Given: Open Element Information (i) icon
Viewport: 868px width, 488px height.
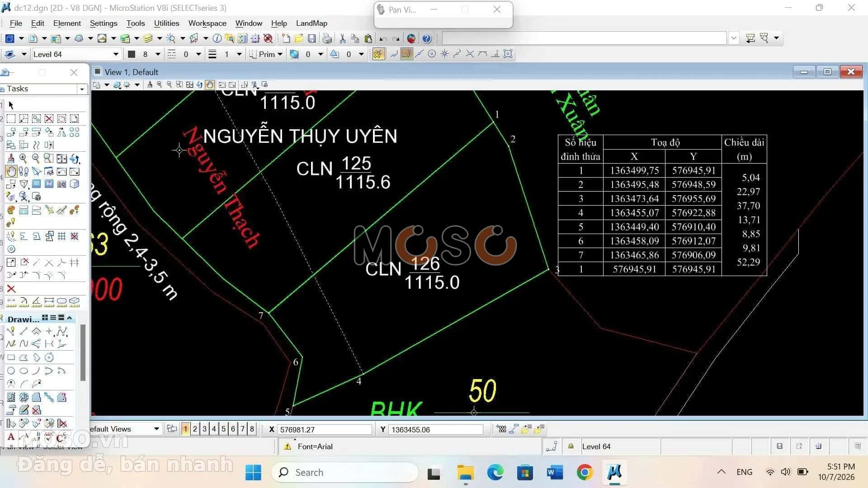Looking at the screenshot, I should (x=217, y=38).
